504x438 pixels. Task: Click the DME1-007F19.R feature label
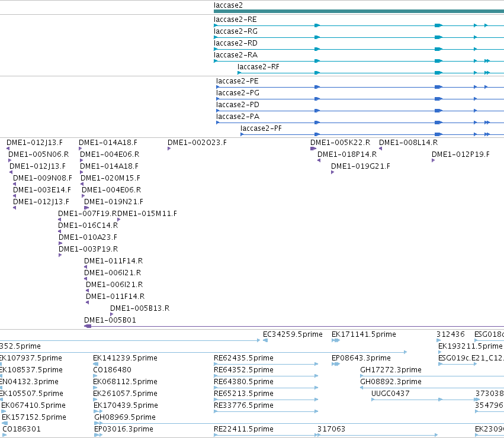tap(88, 214)
